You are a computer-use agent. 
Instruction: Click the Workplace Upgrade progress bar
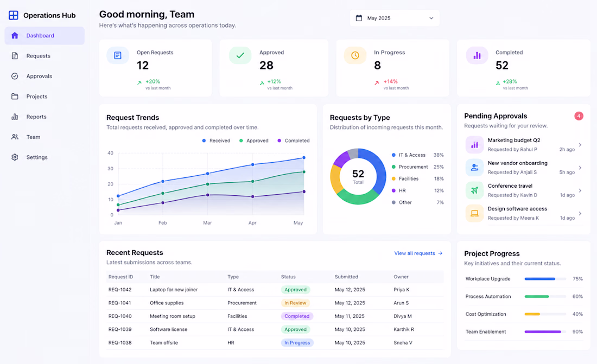tap(545, 279)
